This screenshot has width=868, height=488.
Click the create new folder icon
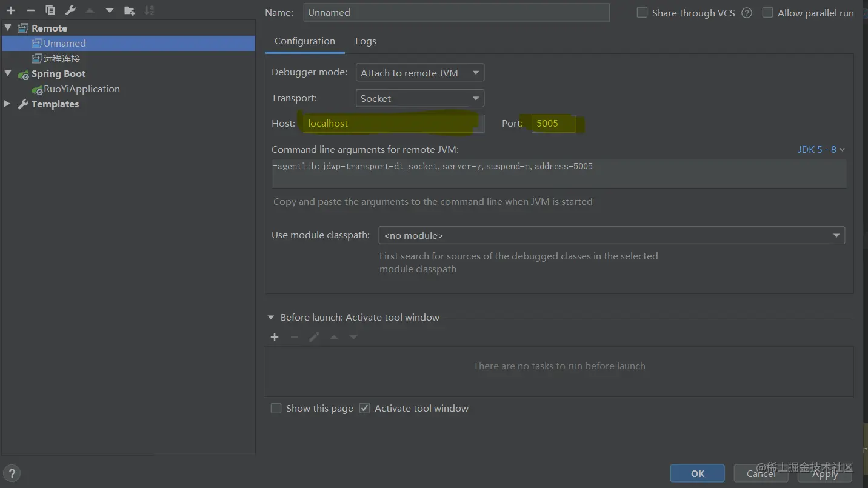129,10
